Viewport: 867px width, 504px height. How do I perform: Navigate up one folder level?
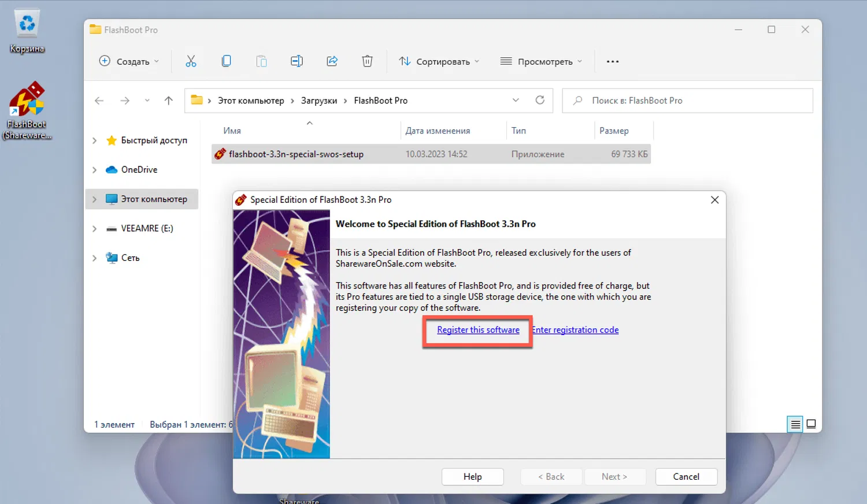coord(168,100)
